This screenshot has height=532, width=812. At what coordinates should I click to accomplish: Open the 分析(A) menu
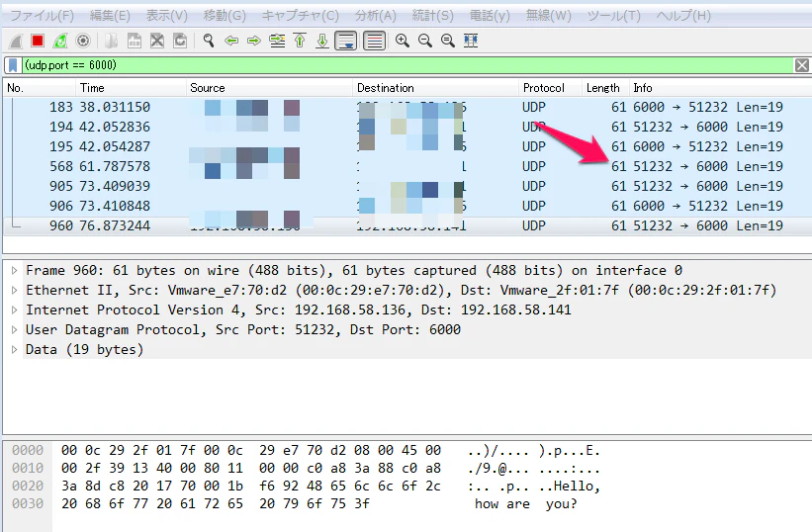(x=376, y=16)
